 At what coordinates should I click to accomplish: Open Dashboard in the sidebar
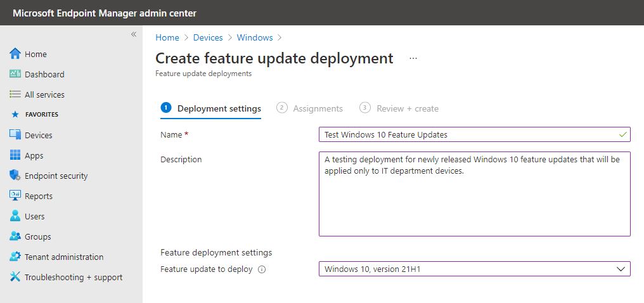(x=44, y=74)
